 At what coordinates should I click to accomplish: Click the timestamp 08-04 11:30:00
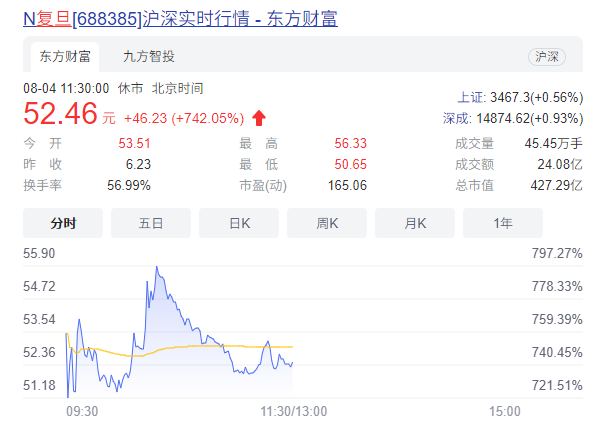click(x=66, y=88)
